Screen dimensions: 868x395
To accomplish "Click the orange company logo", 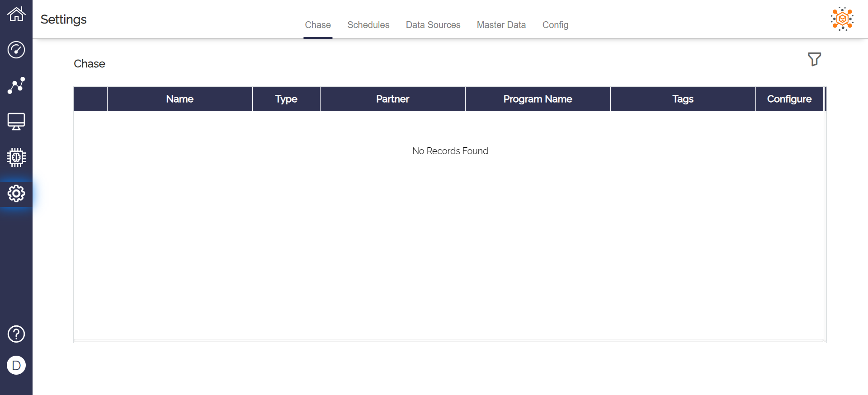I will pyautogui.click(x=842, y=19).
